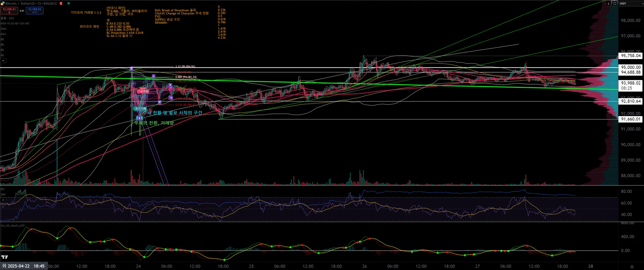This screenshot has width=644, height=270.
Task: Click the RSI indicator label
Action: [x=3, y=189]
